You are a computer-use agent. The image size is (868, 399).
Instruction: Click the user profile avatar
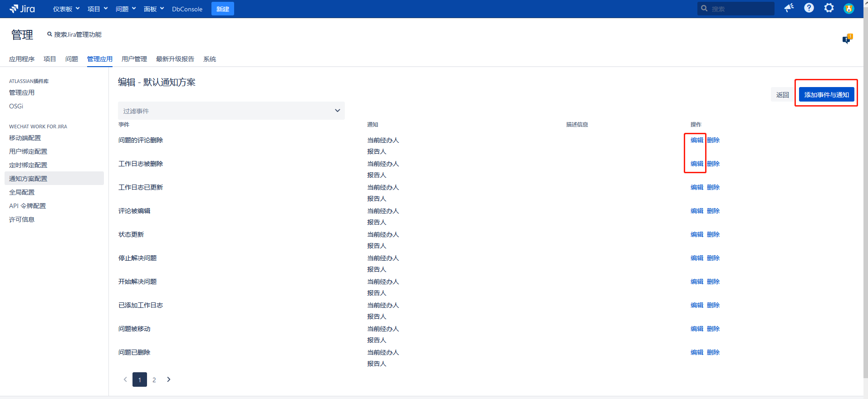[848, 9]
